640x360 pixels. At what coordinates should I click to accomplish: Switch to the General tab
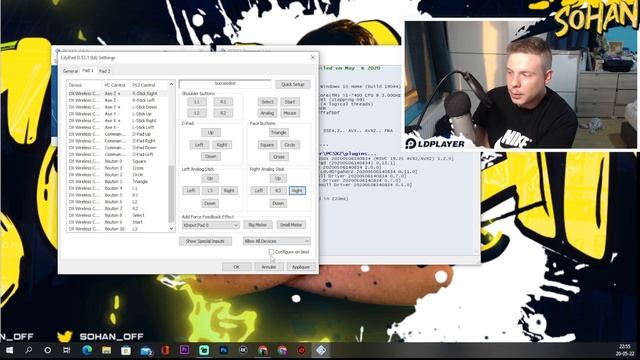[70, 71]
